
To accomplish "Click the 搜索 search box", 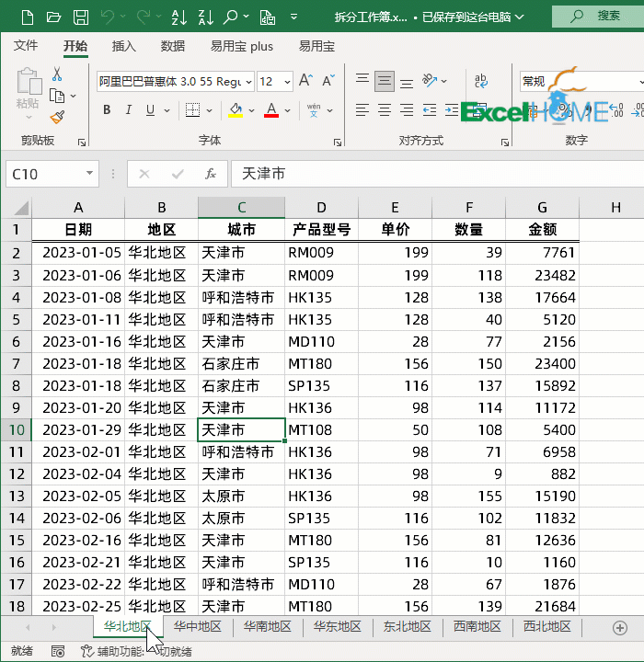I will tap(598, 17).
